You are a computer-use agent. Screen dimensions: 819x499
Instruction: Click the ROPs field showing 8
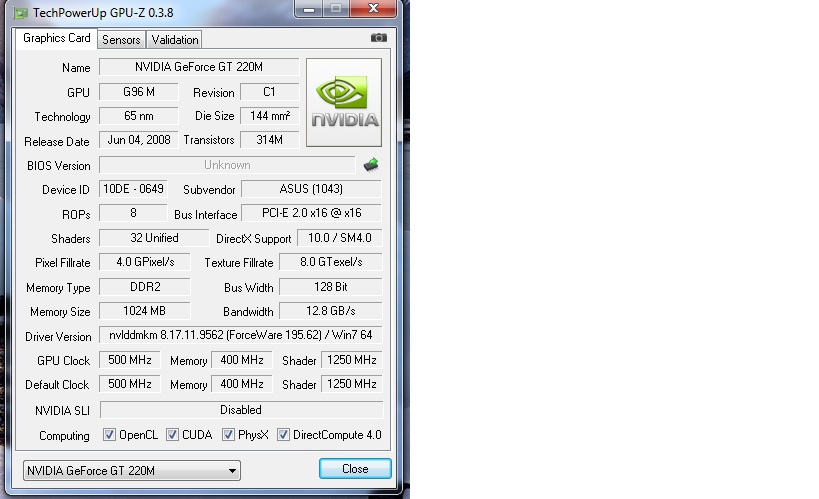pyautogui.click(x=133, y=213)
